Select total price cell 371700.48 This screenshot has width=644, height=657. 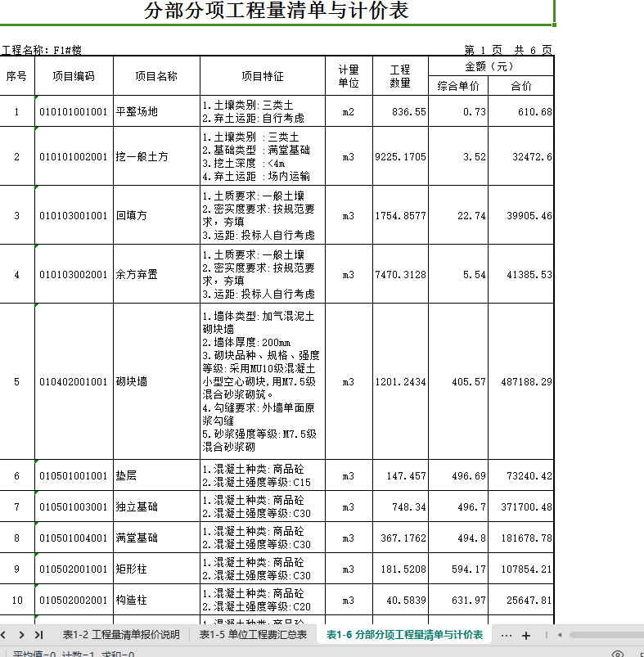click(x=520, y=506)
